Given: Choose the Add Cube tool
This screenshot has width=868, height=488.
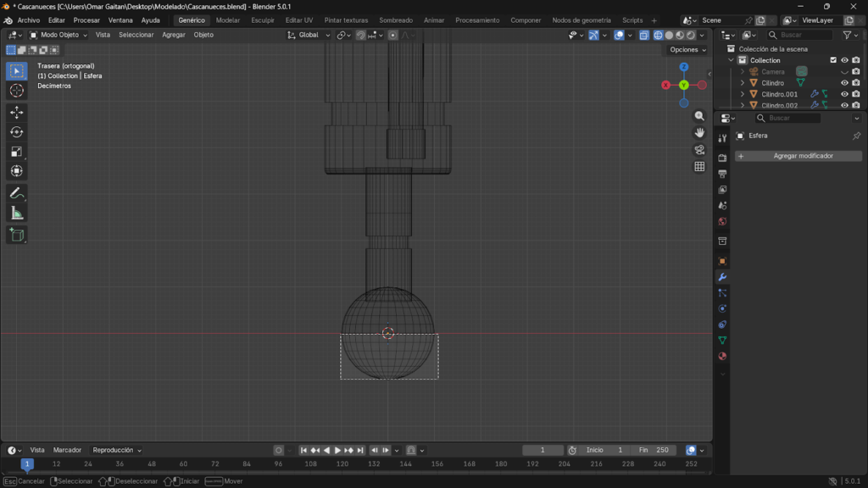Looking at the screenshot, I should click(16, 235).
